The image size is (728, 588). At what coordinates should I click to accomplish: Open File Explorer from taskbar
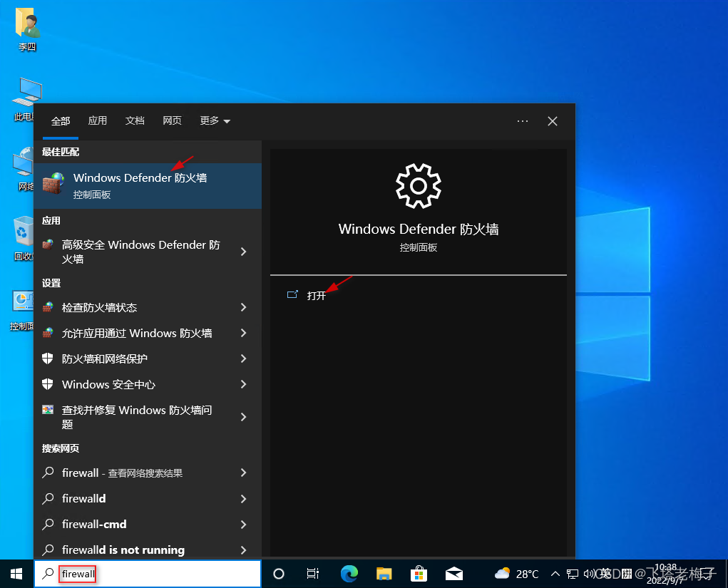[384, 574]
